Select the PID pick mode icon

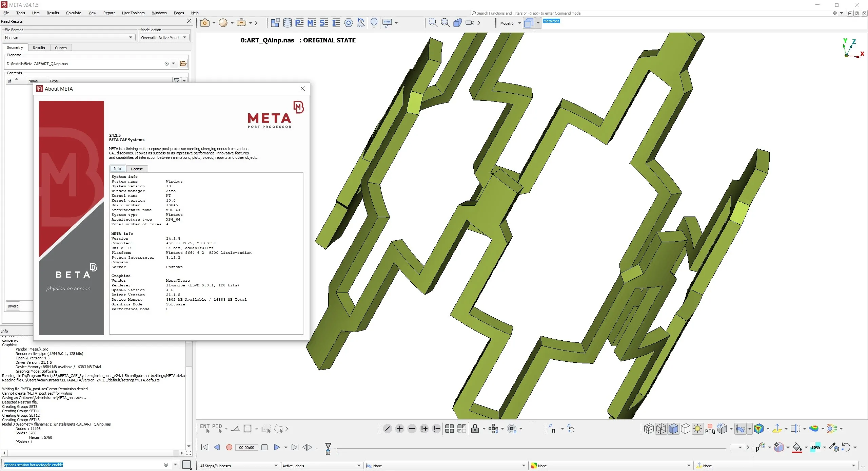coord(217,428)
